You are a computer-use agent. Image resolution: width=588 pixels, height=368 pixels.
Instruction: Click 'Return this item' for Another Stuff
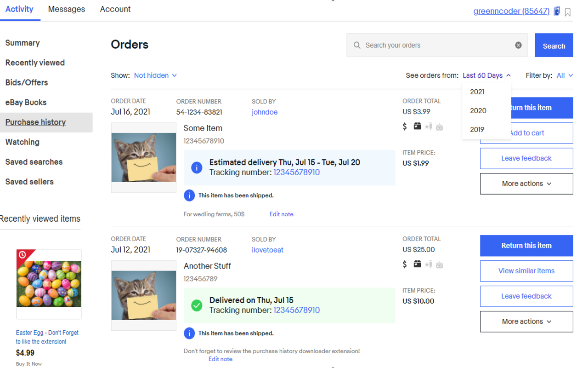tap(526, 245)
